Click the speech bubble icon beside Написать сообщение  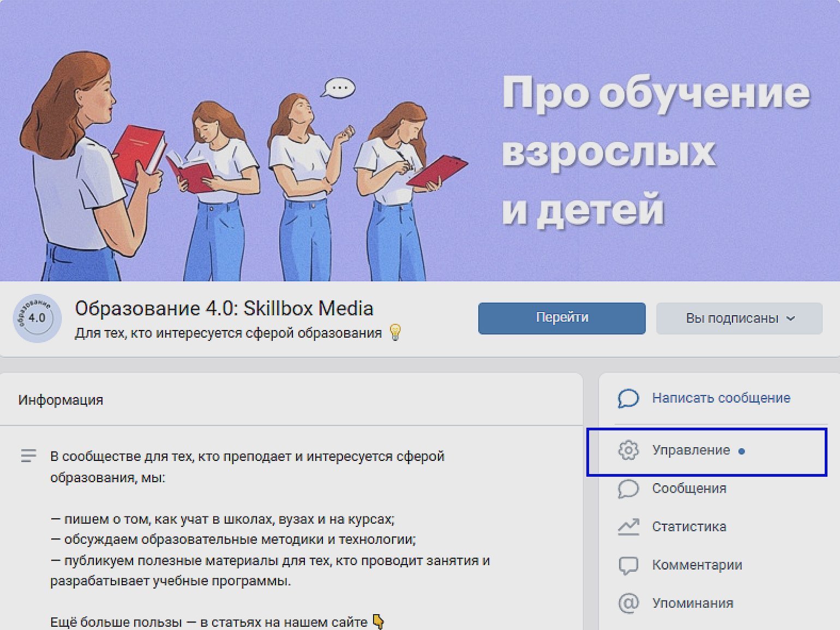(628, 398)
